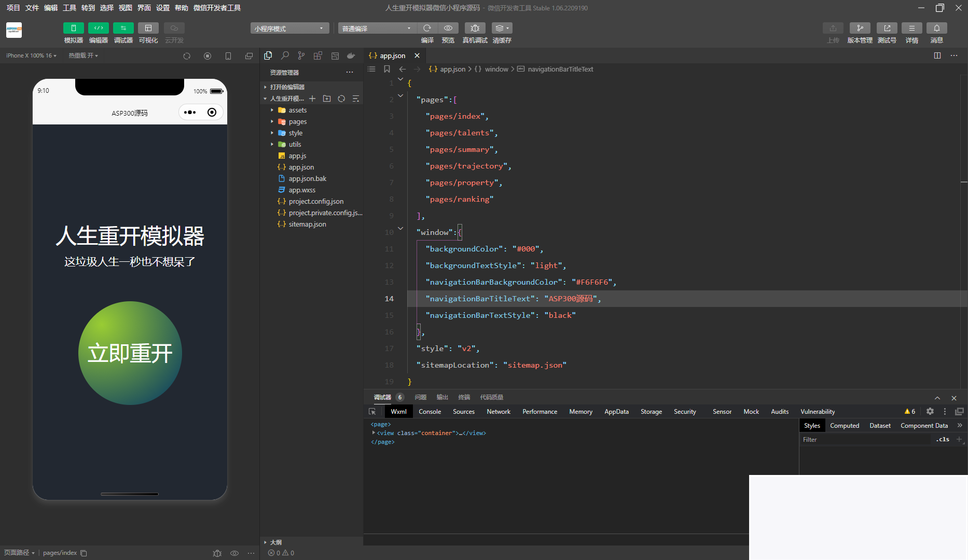This screenshot has height=560, width=968.
Task: Expand the pages folder
Action: coord(297,122)
